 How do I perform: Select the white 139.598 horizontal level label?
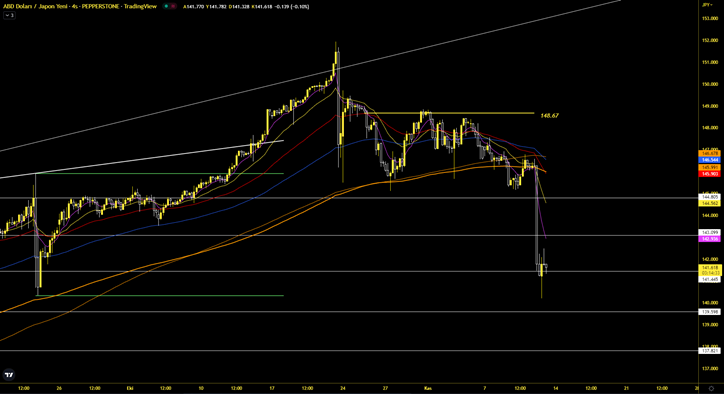(710, 312)
